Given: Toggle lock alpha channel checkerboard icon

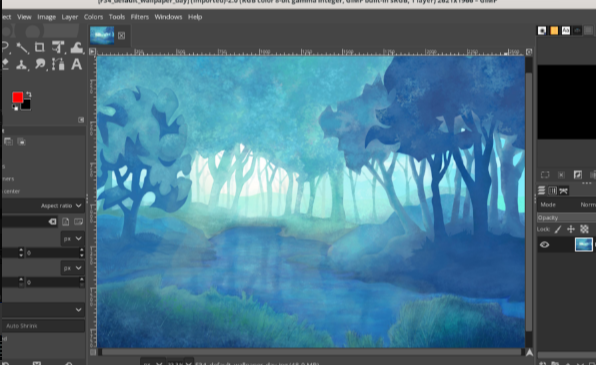Looking at the screenshot, I should 584,229.
